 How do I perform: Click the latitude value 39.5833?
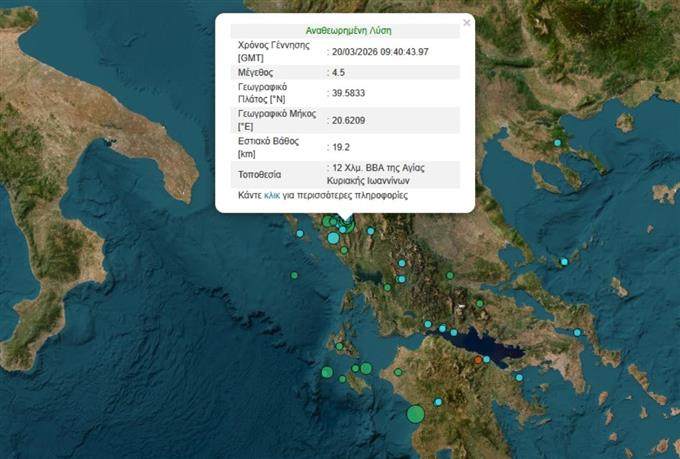348,94
